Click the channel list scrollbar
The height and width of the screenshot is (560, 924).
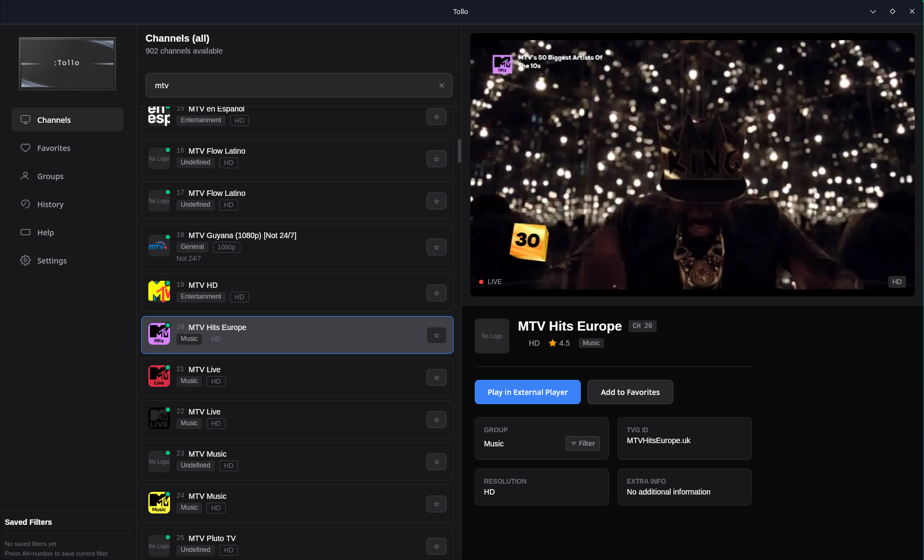460,151
